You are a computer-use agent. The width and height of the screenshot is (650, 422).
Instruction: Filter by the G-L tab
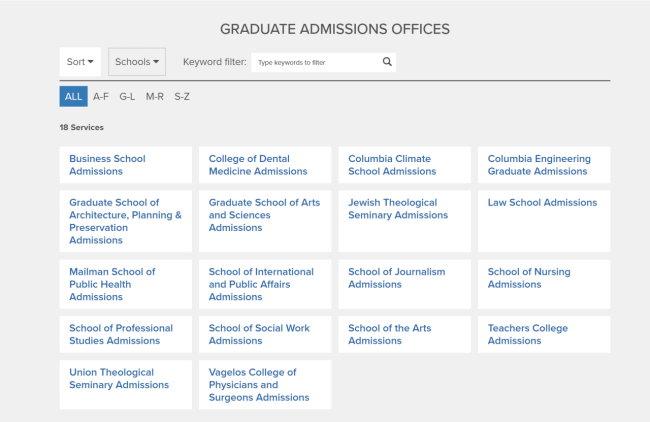click(x=127, y=97)
